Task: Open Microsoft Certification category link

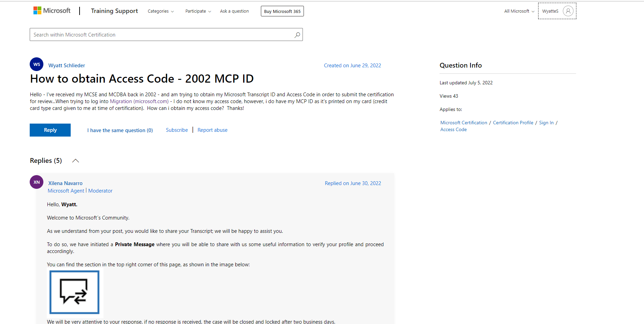Action: point(464,123)
